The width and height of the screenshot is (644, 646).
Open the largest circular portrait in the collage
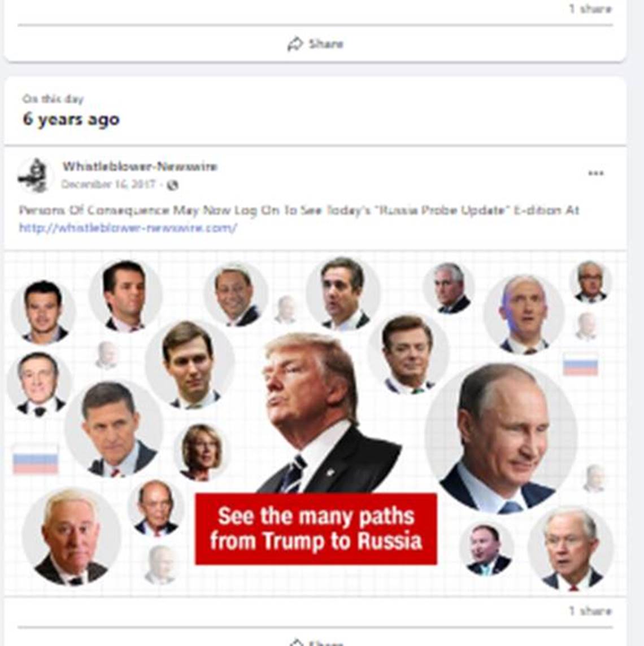coord(501,438)
